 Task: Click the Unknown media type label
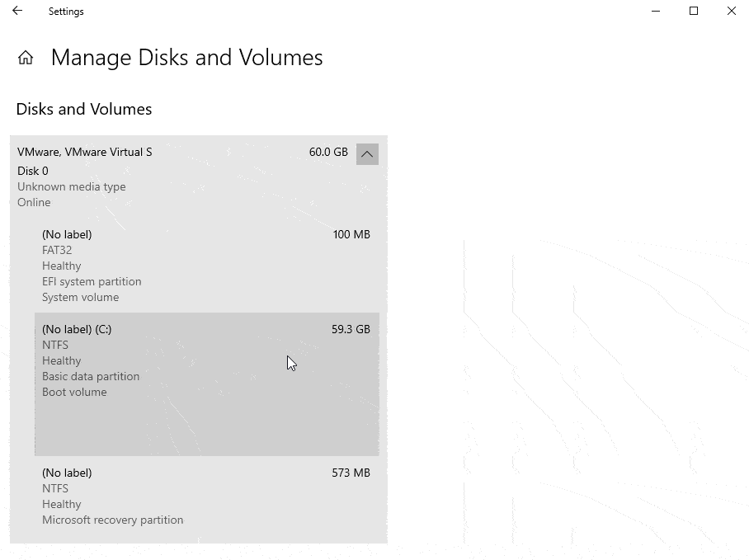point(71,186)
